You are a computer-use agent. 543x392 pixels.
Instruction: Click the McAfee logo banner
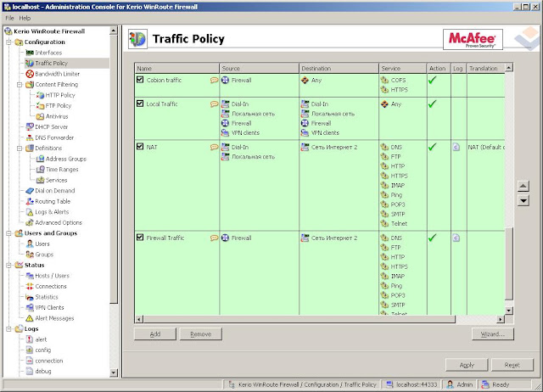tap(473, 40)
